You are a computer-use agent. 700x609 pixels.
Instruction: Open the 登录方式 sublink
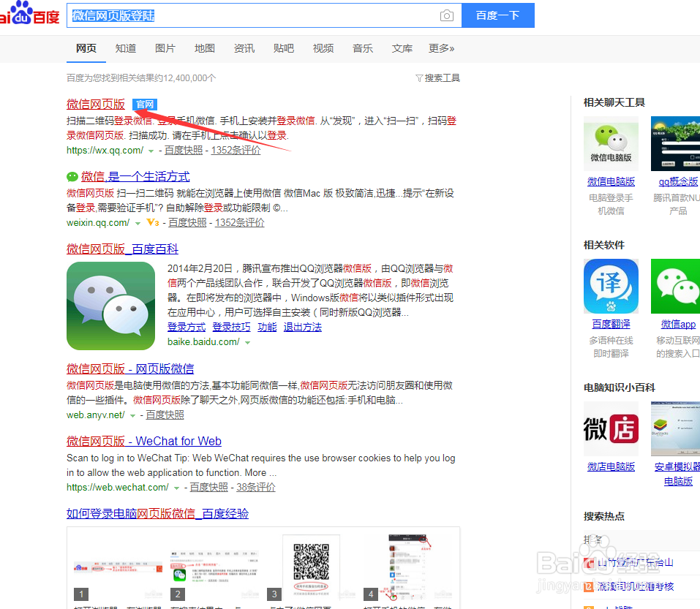click(187, 327)
